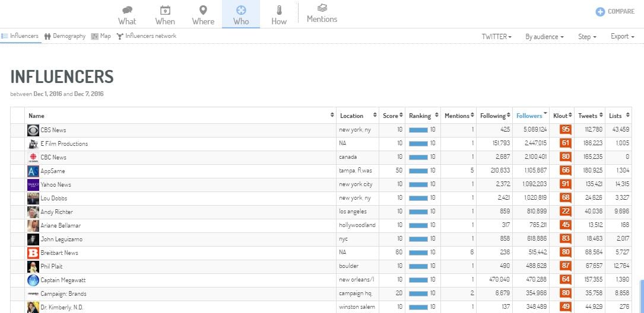The height and width of the screenshot is (313, 644).
Task: Click Captain Megawatt Klout badge 64
Action: point(566,280)
